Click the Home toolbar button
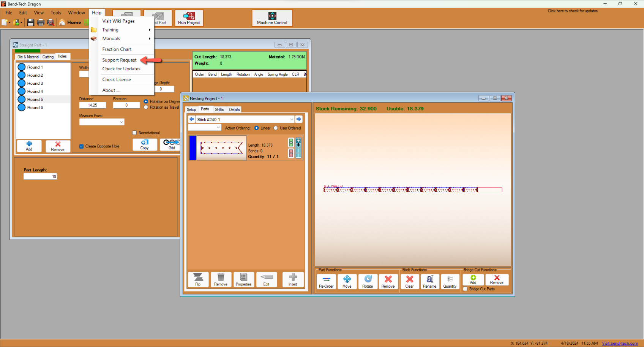 70,22
